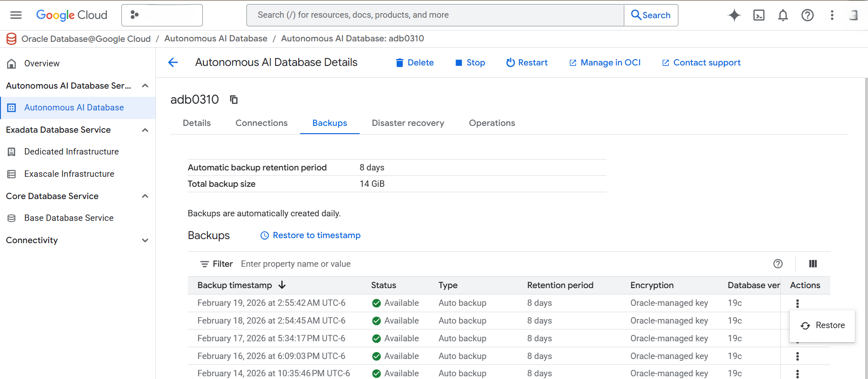Screen dimensions: 868x379
Task: Open column display options icon
Action: click(813, 264)
